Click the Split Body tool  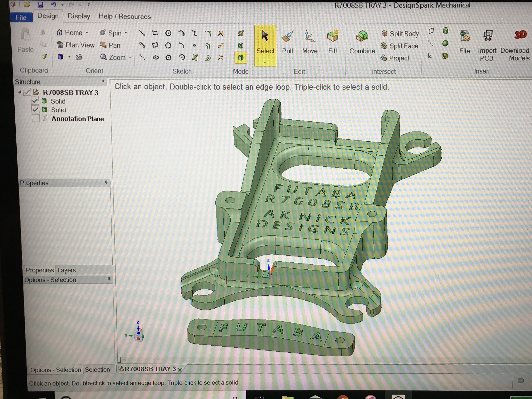pos(400,34)
